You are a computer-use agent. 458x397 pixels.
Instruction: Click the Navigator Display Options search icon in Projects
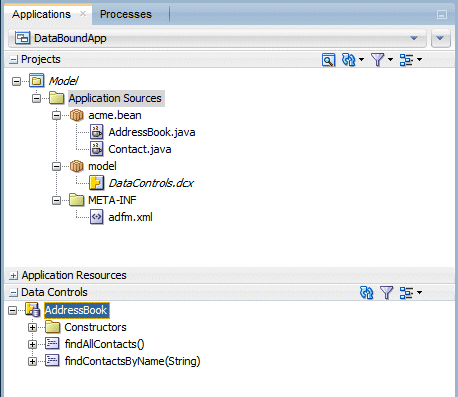pyautogui.click(x=328, y=60)
